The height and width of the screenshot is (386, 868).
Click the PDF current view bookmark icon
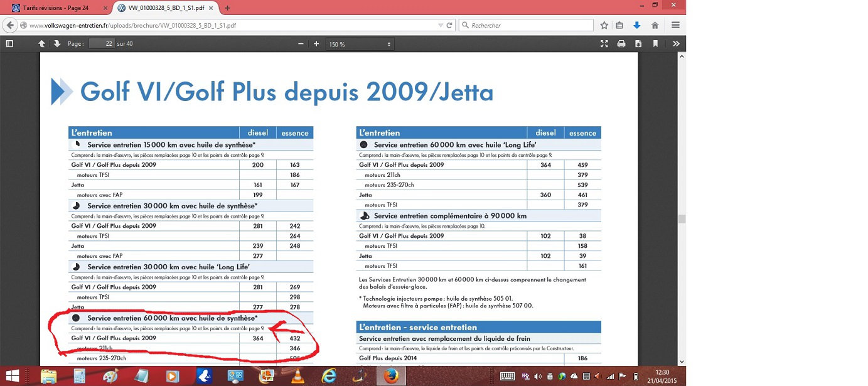[x=655, y=44]
